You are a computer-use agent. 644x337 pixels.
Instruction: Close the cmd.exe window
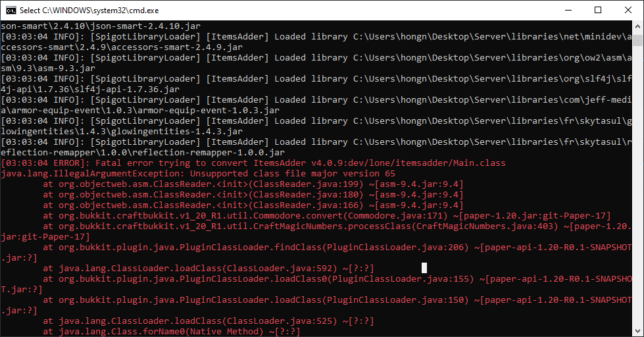pos(628,11)
